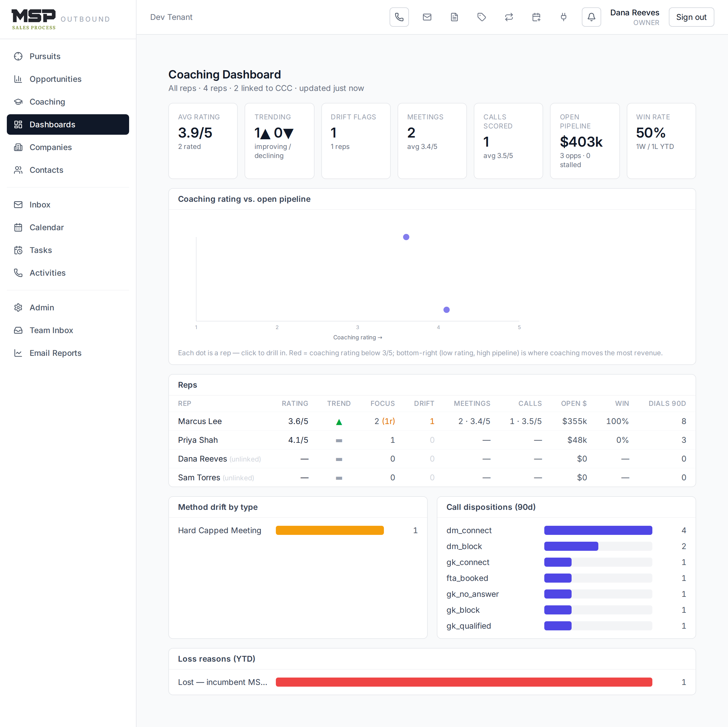
Task: Click the sync arrows icon in header
Action: 509,17
